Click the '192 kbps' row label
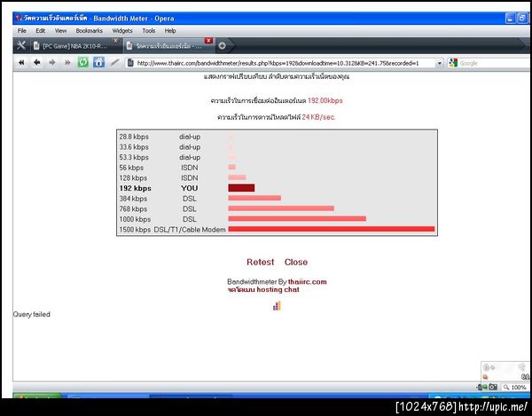The height and width of the screenshot is (416, 532). (x=135, y=188)
